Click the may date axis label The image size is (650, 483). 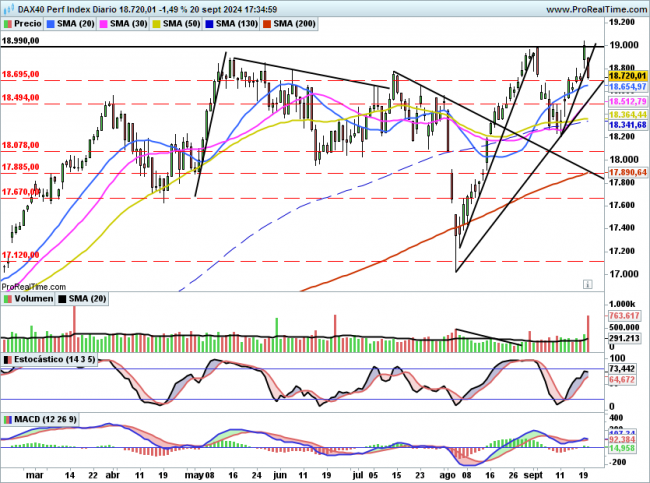click(194, 475)
